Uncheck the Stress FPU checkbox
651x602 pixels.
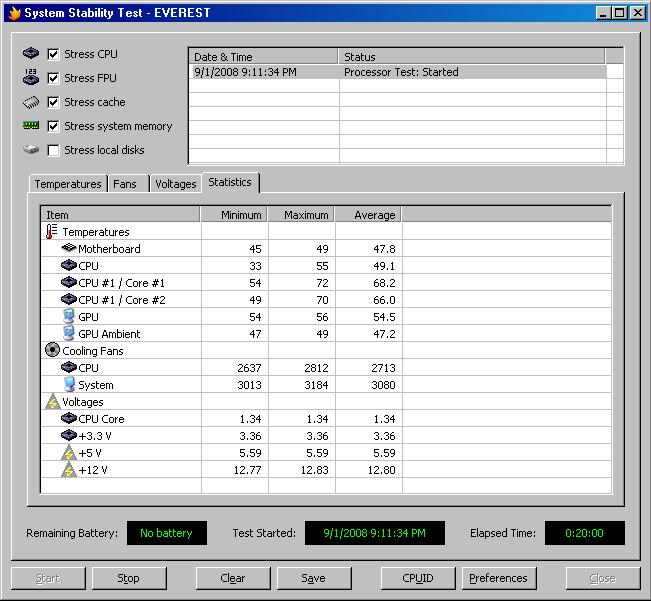[53, 78]
